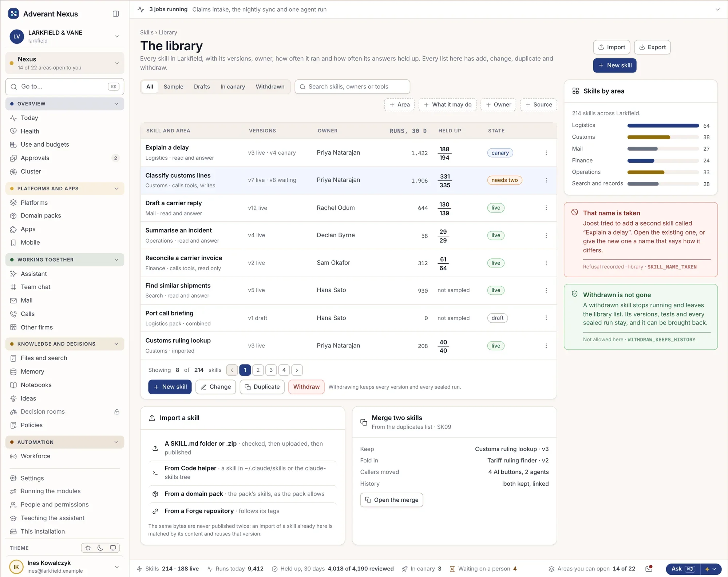Expand the running jobs banner chevron
This screenshot has height=577, width=728.
coord(717,9)
